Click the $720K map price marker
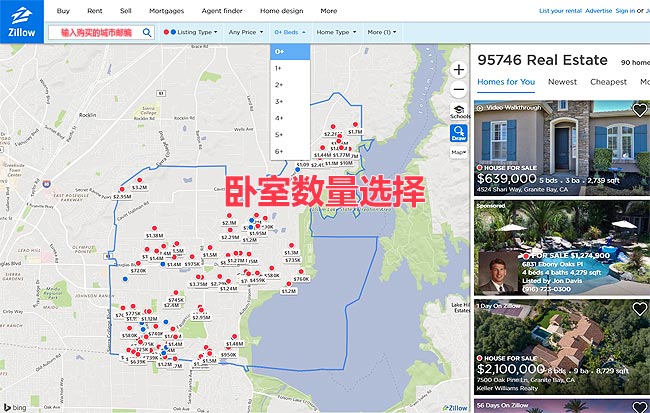Viewport: 650px width, 413px height. click(138, 271)
